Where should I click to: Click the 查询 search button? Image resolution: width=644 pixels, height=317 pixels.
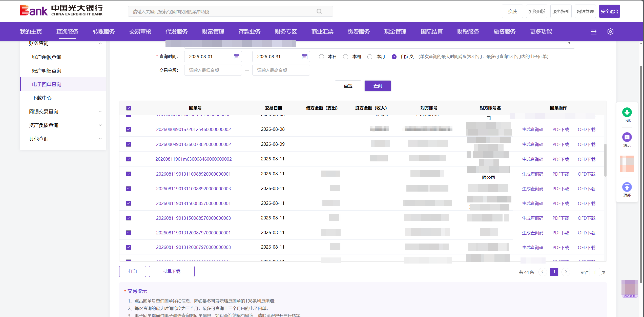tap(378, 86)
